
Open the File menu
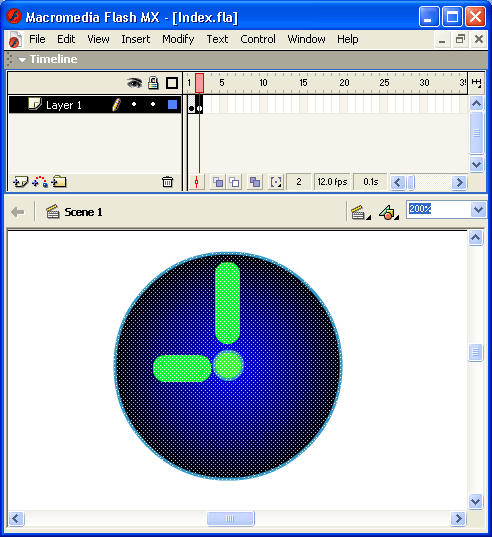click(37, 39)
